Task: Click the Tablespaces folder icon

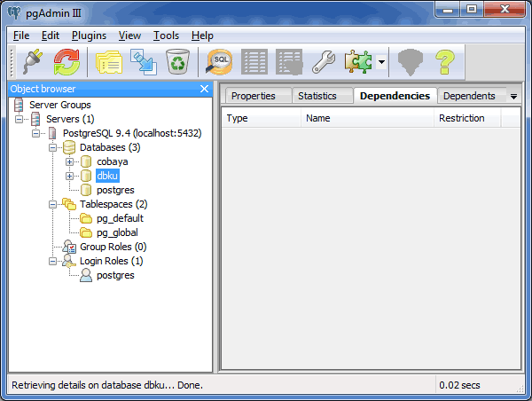Action: [69, 204]
